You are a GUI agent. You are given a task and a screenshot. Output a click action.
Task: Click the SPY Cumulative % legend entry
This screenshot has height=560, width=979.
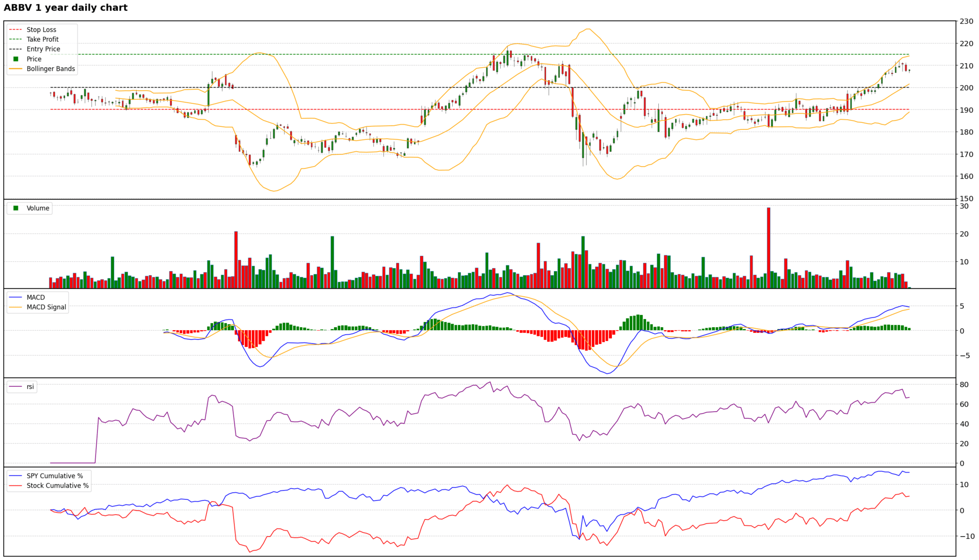click(55, 476)
